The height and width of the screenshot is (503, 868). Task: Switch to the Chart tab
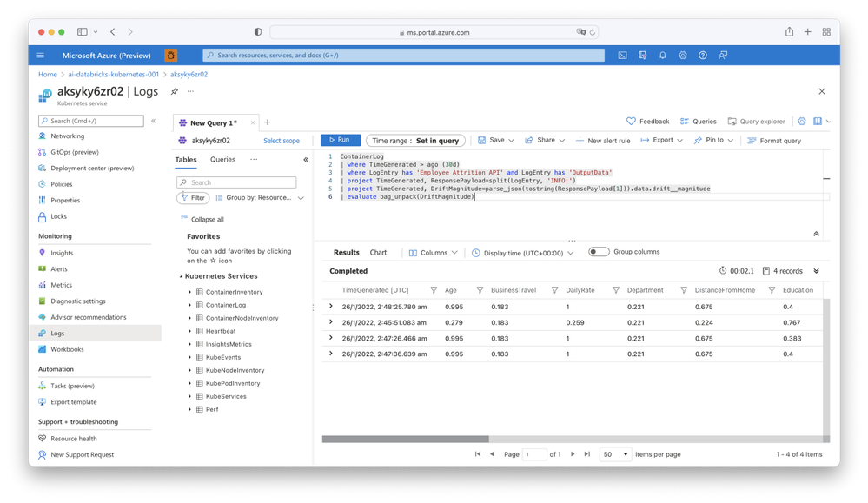(x=378, y=252)
